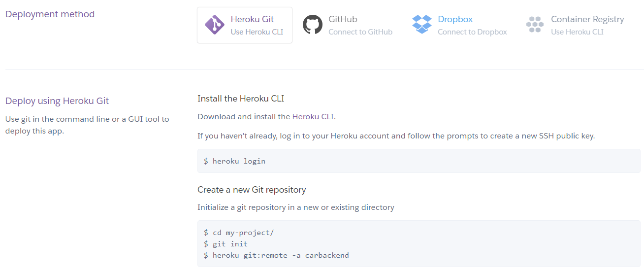This screenshot has height=272, width=644.
Task: Click the Connect to GitHub subtitle
Action: pos(360,32)
